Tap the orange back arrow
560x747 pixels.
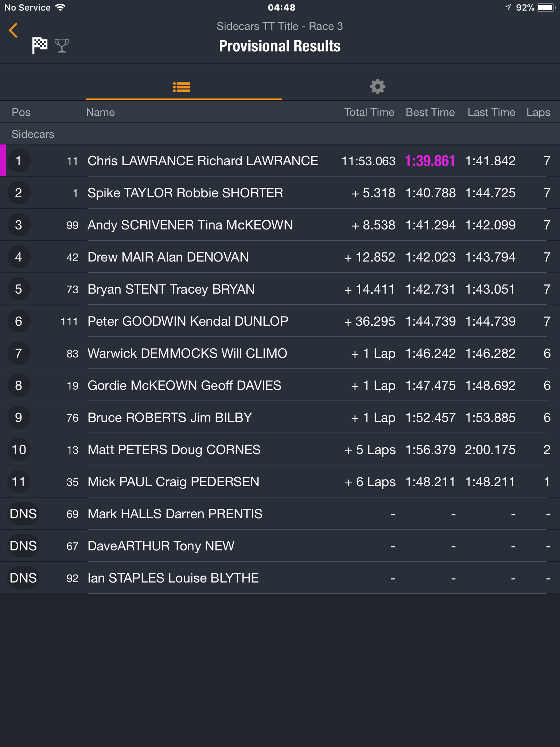coord(13,30)
